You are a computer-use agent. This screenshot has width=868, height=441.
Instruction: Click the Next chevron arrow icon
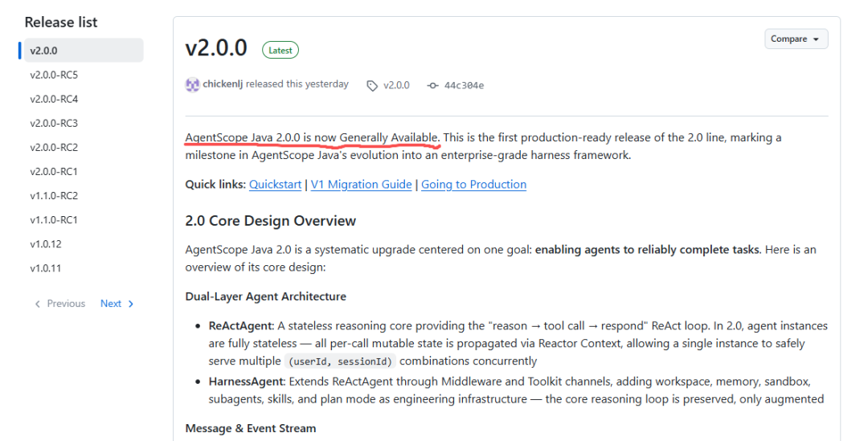(131, 304)
